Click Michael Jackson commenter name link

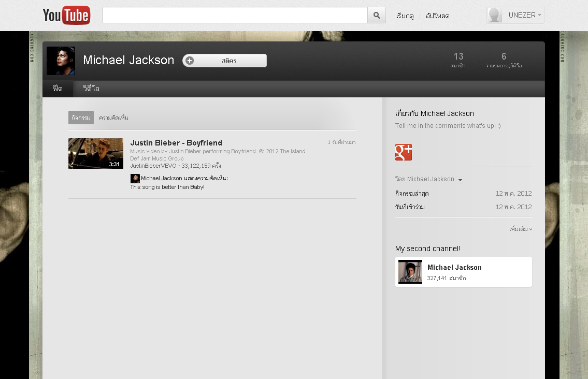point(161,179)
